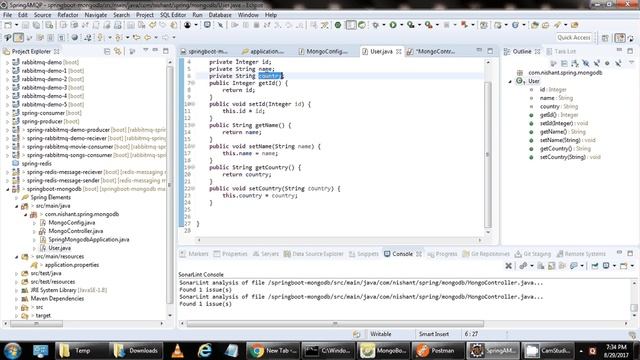Click the Java EE perspective icon

(x=620, y=38)
